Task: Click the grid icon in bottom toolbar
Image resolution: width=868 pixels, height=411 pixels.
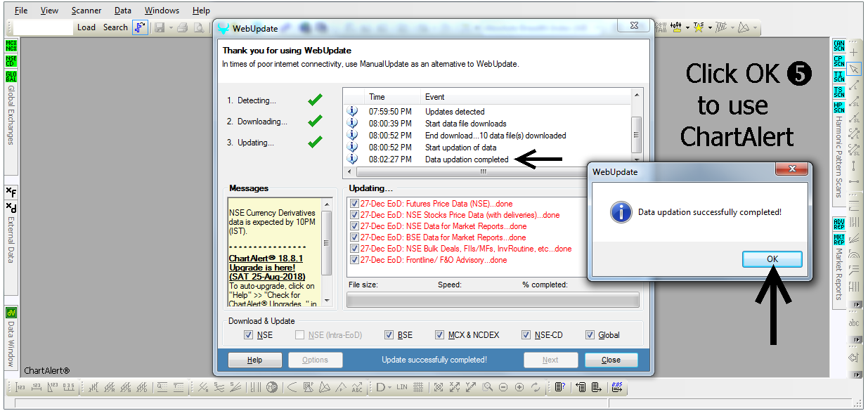Action: click(418, 387)
